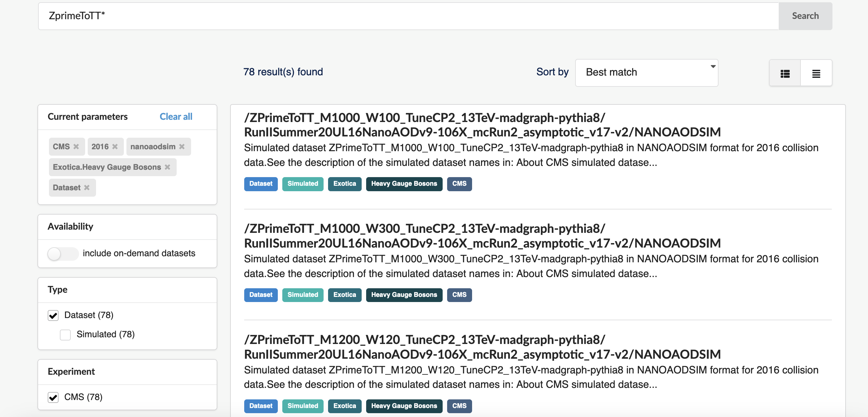Click Clear all parameters link
The image size is (868, 417).
[x=176, y=117]
